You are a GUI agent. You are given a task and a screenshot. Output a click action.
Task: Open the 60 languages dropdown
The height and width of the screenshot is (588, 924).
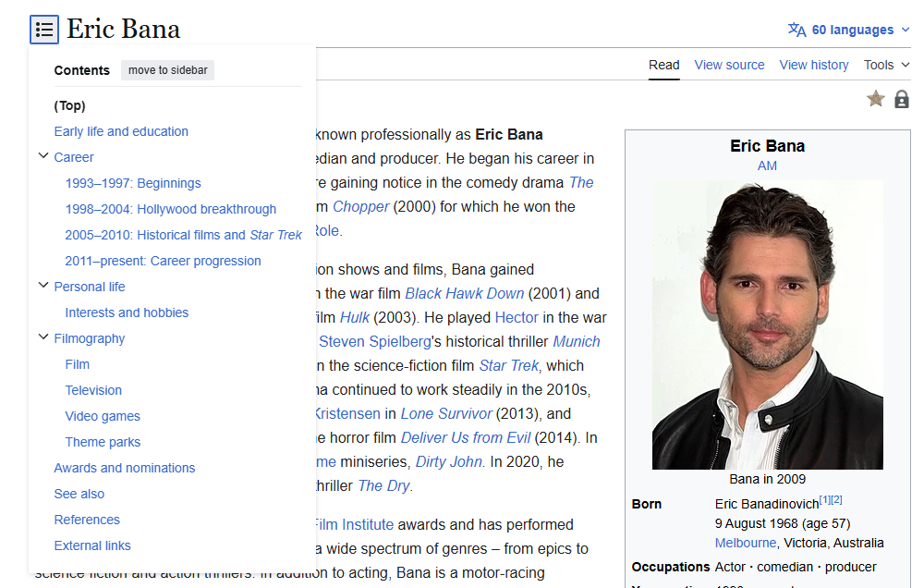(849, 30)
